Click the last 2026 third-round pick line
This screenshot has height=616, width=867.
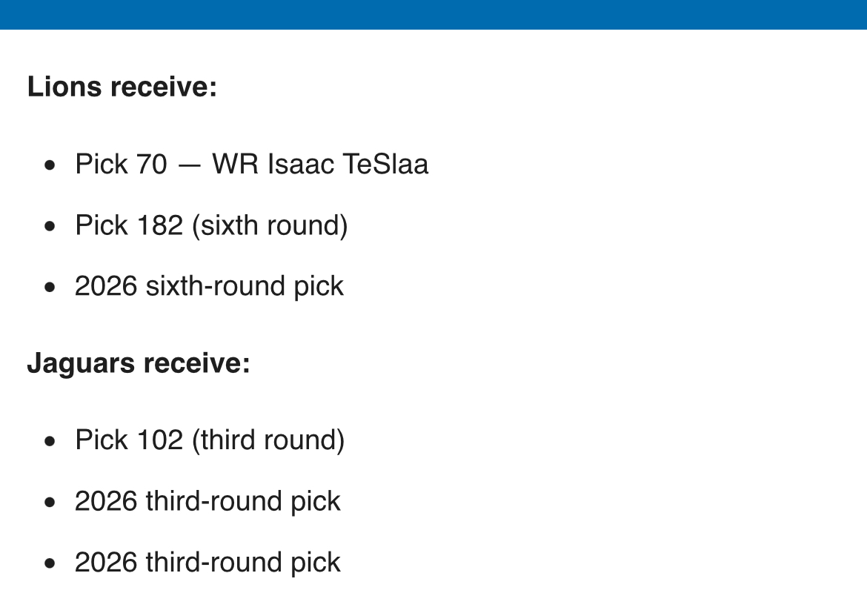[207, 563]
